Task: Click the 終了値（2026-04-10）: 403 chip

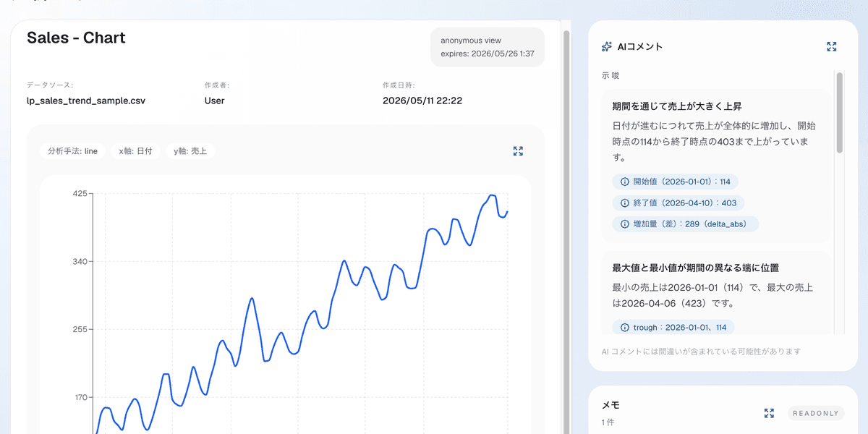Action: (x=678, y=203)
